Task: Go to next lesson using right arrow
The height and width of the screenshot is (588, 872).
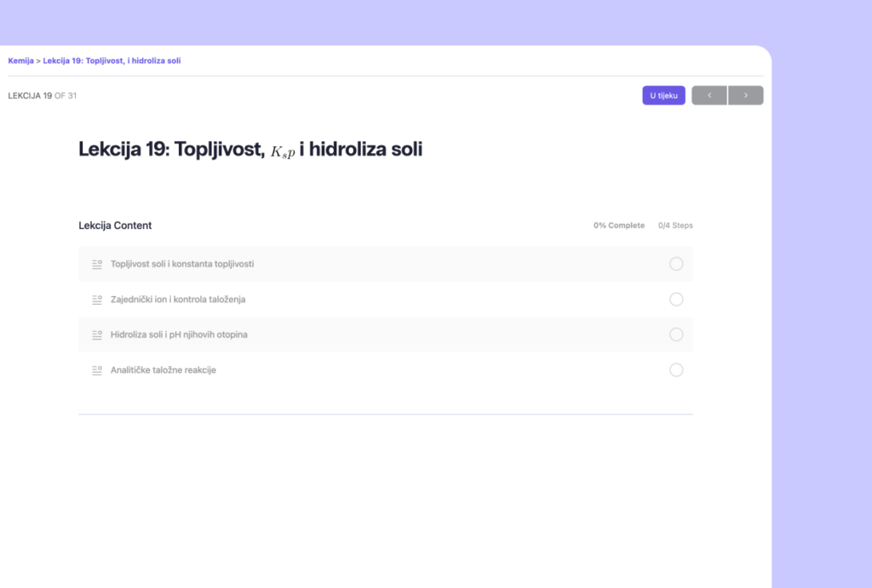Action: pos(746,95)
